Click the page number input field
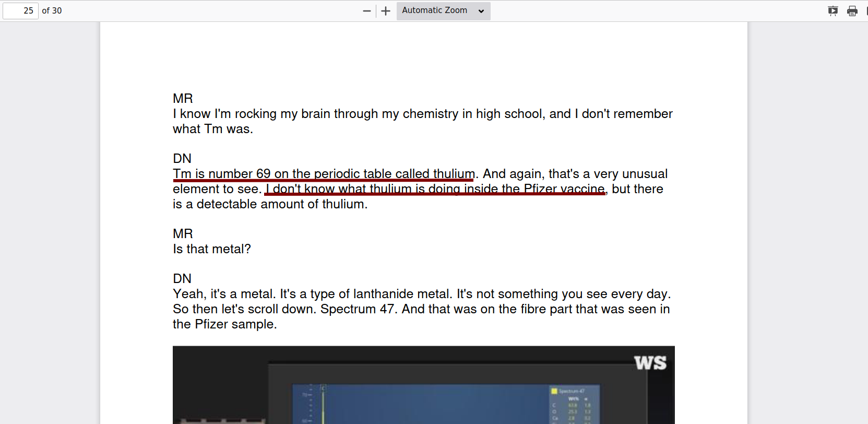The width and height of the screenshot is (868, 424). tap(20, 10)
